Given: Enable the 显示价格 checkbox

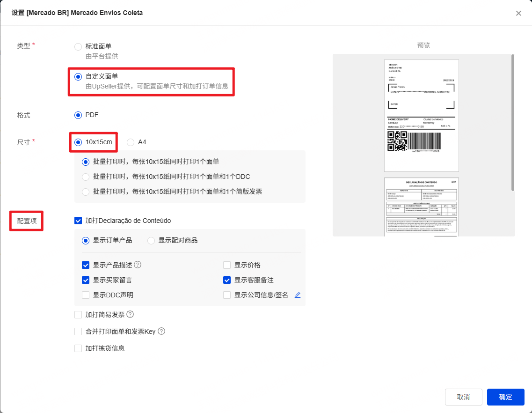Looking at the screenshot, I should tap(227, 265).
